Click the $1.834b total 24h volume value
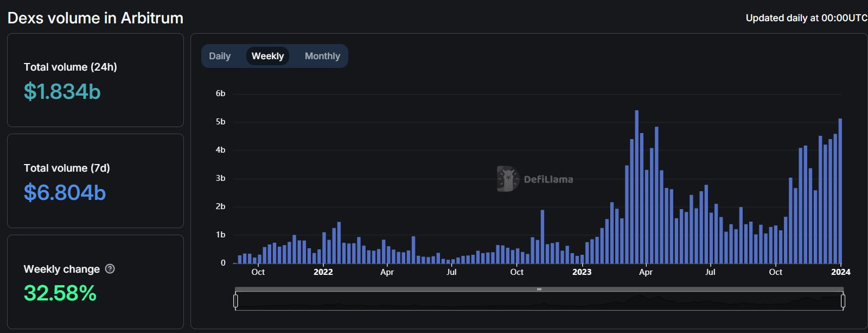 (62, 92)
